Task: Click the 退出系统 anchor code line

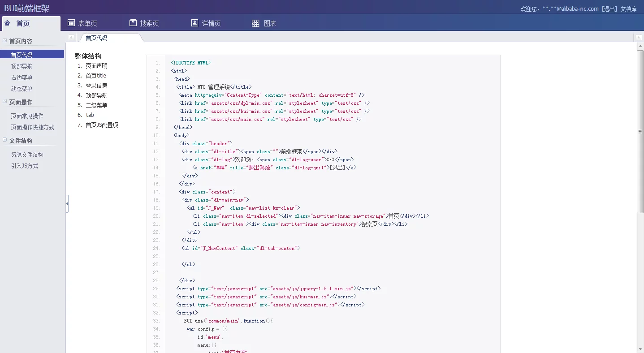Action: tap(274, 168)
